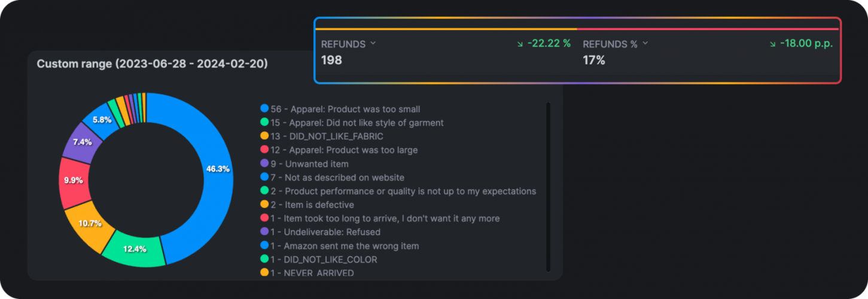Viewport: 868px width, 299px height.
Task: Click the green down-arrow icon beside -22.22 %
Action: coord(520,44)
